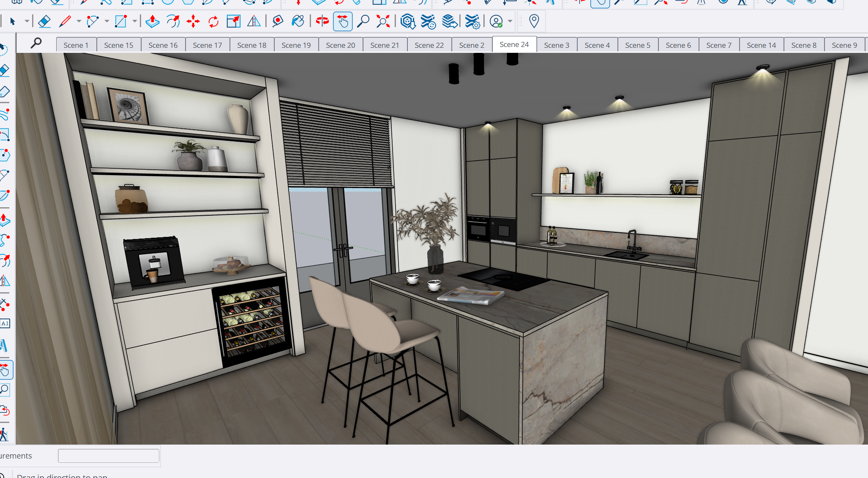Expand the Select tool dropdown arrow
This screenshot has width=868, height=478.
click(27, 21)
